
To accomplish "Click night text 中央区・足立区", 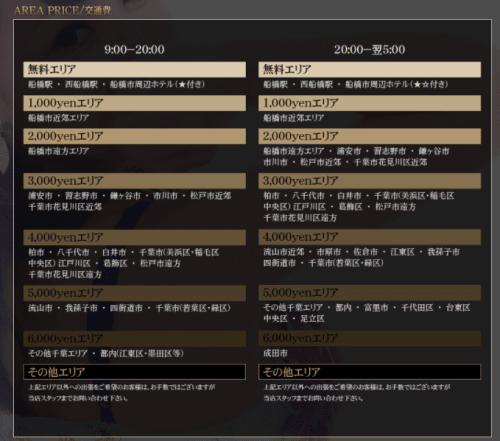I will coord(294,319).
